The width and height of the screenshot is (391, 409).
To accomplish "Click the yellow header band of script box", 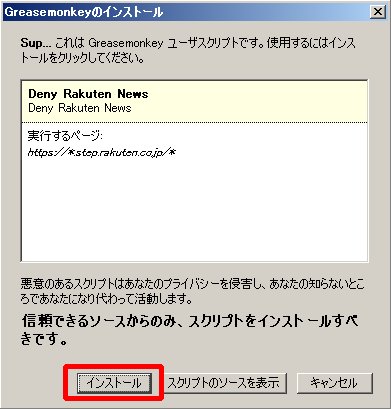I will (x=194, y=101).
